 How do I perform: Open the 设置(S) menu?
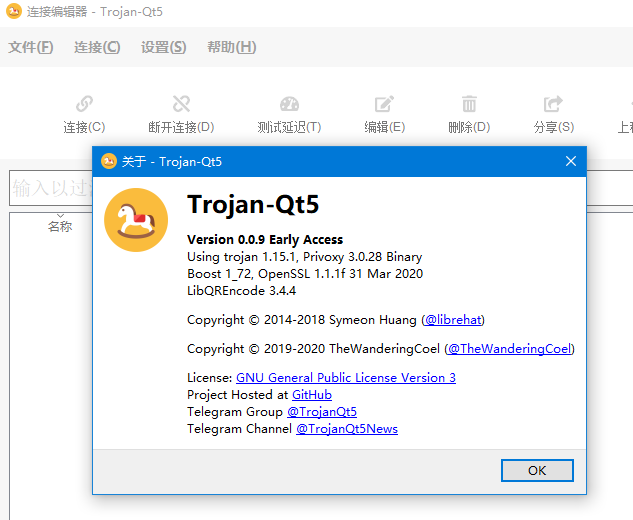click(163, 47)
